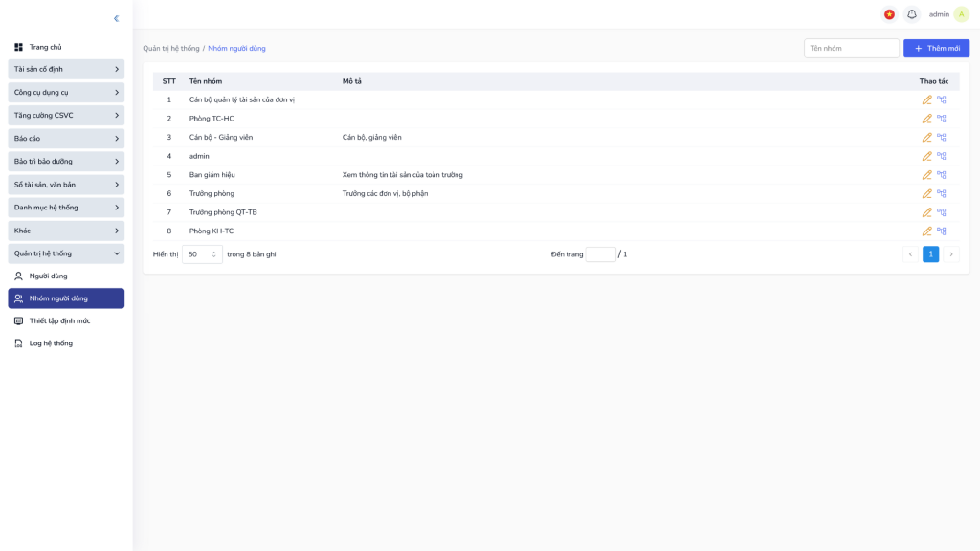Screen dimensions: 980x551
Task: Click the notification bell icon
Action: click(x=912, y=14)
